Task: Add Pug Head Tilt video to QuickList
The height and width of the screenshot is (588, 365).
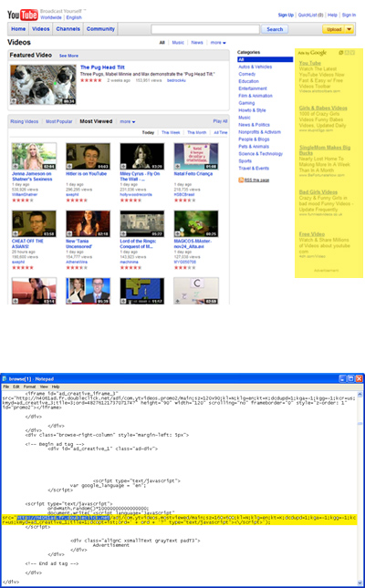Action: coord(14,101)
